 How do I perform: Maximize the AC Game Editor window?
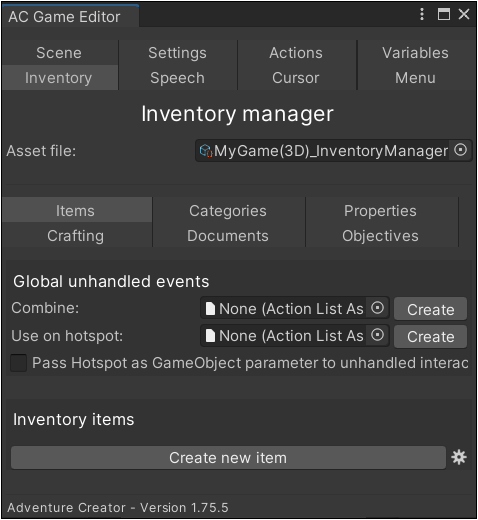(443, 14)
